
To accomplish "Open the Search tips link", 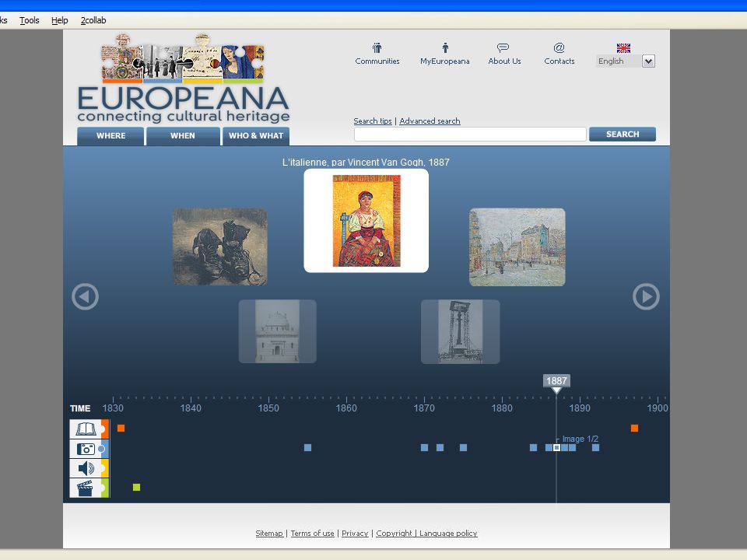I will point(373,121).
